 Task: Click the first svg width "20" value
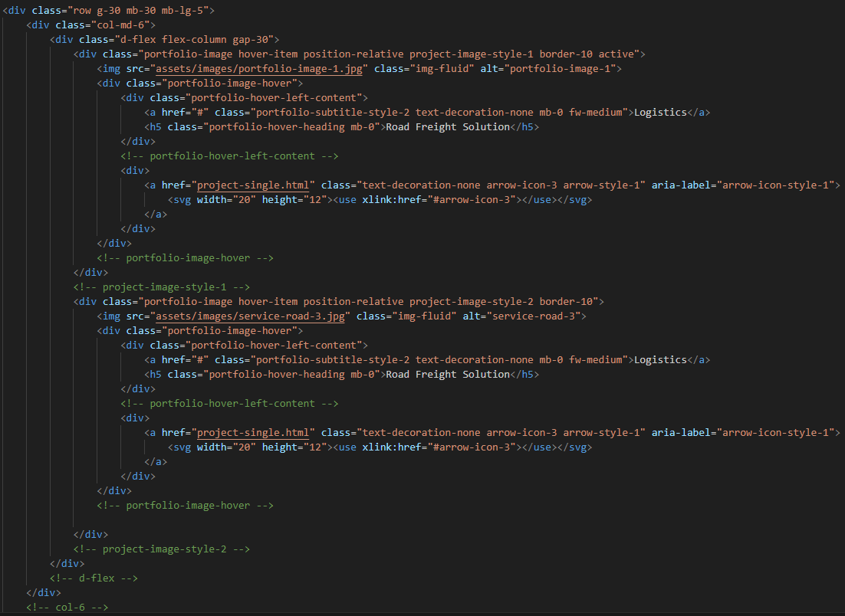(x=241, y=200)
